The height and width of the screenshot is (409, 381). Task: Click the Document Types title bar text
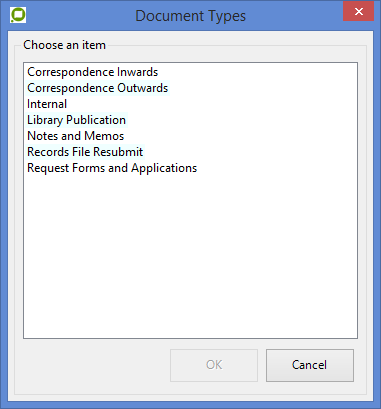tap(190, 16)
